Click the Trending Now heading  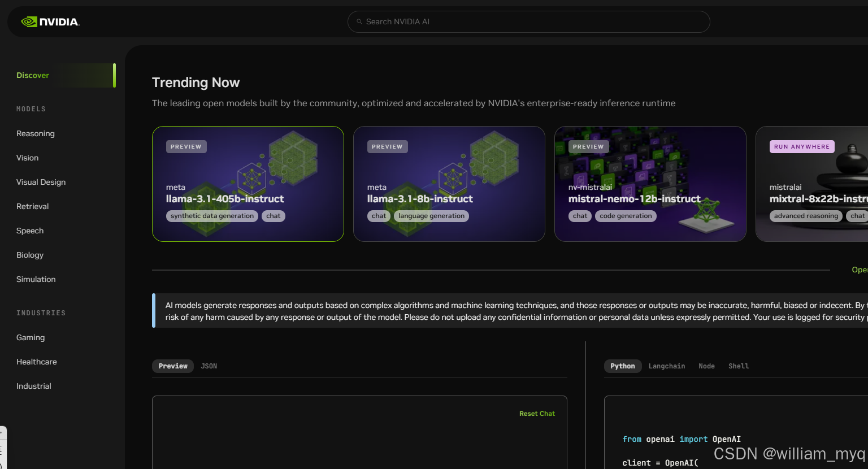pos(196,82)
